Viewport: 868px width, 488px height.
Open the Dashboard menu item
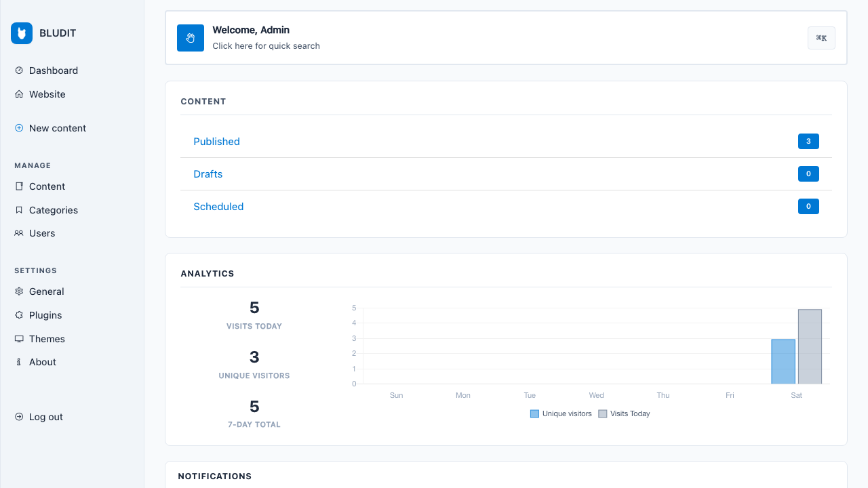pyautogui.click(x=54, y=70)
